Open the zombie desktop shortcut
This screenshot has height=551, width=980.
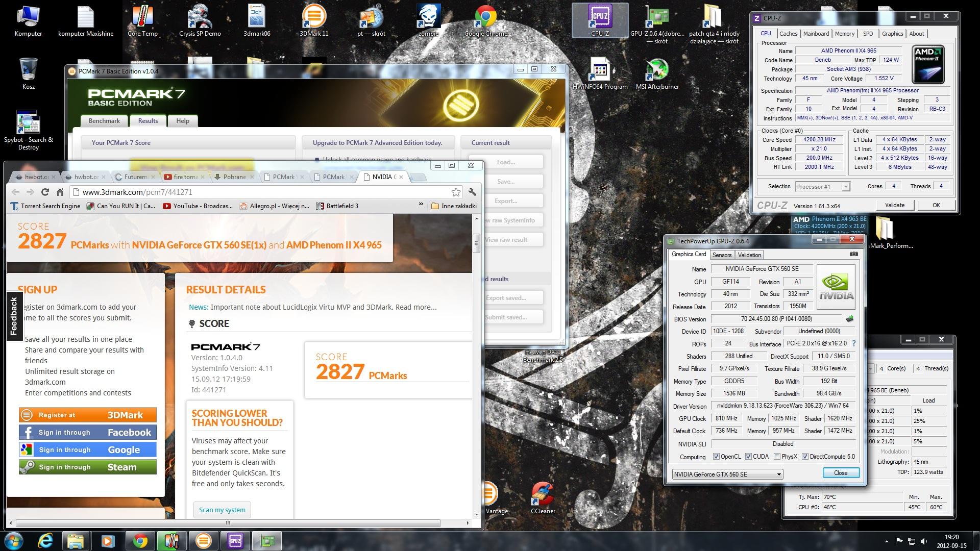coord(428,21)
